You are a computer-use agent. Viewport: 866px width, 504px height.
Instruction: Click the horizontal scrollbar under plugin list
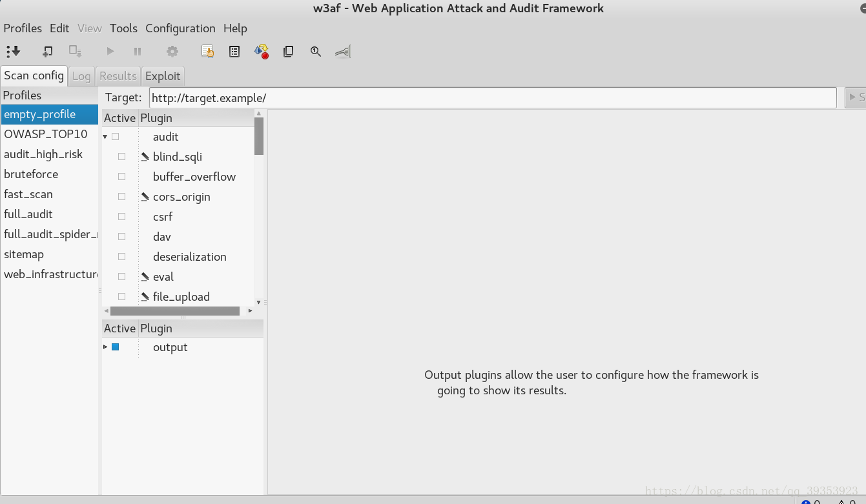[174, 311]
